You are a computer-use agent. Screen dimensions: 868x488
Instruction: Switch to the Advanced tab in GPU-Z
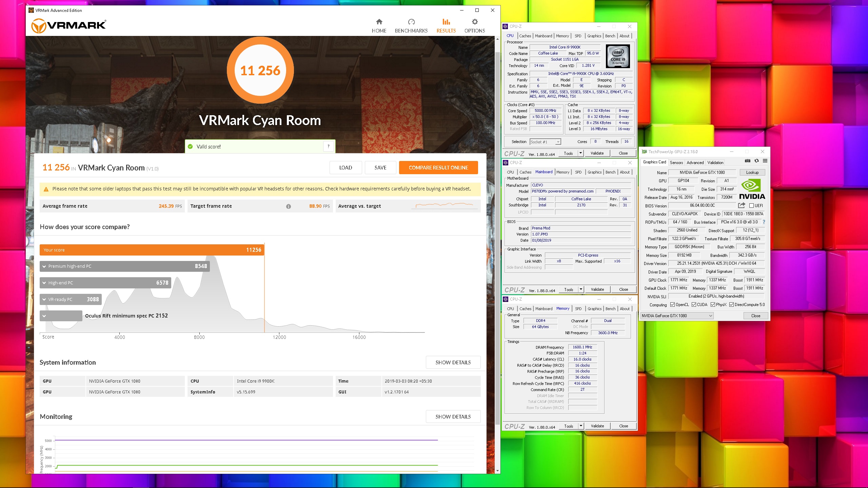coord(695,163)
